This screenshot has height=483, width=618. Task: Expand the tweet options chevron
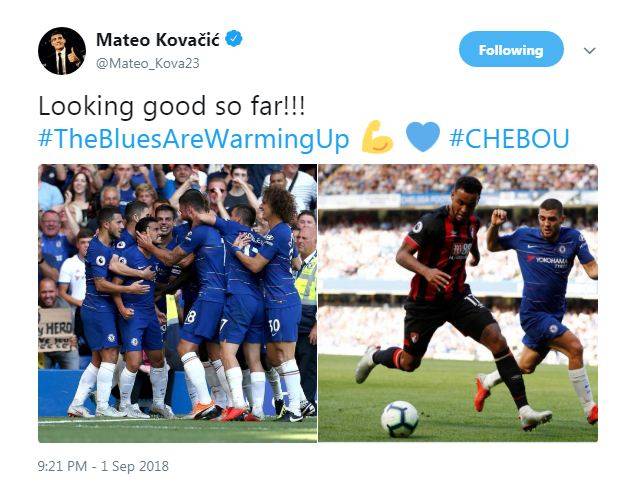589,50
